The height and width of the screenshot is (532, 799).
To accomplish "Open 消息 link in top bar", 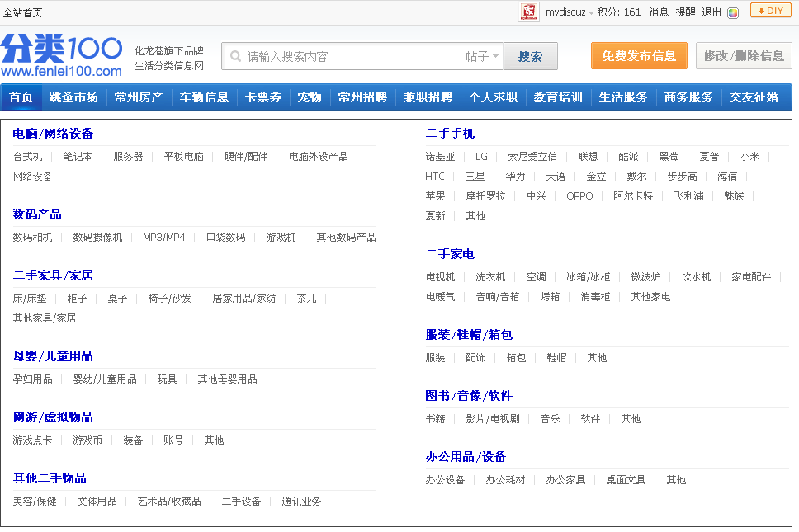I will 659,12.
